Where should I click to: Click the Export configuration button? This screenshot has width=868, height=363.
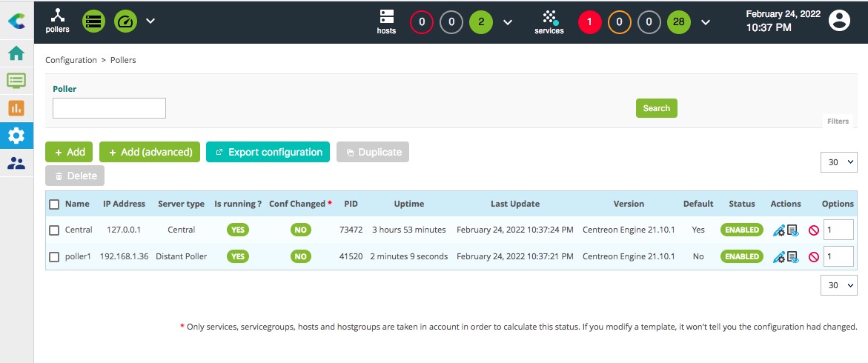[x=268, y=152]
